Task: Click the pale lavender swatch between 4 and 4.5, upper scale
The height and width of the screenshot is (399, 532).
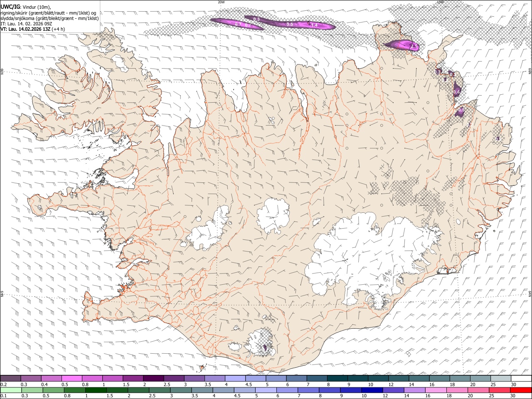Action: click(x=234, y=378)
